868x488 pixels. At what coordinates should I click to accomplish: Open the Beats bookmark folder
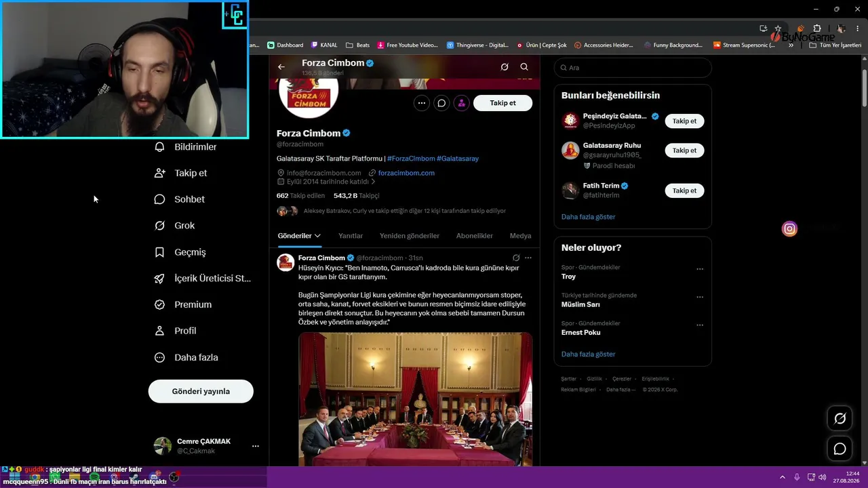[x=358, y=45]
